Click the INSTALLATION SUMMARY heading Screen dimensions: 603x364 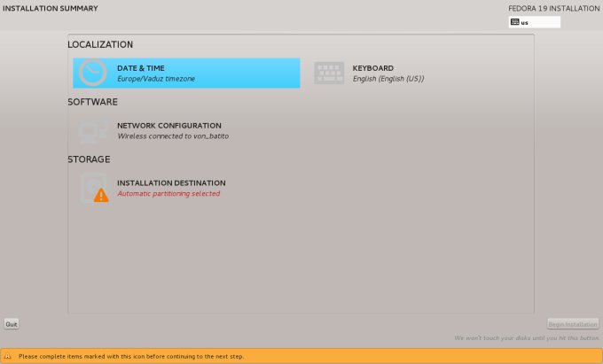(x=51, y=9)
